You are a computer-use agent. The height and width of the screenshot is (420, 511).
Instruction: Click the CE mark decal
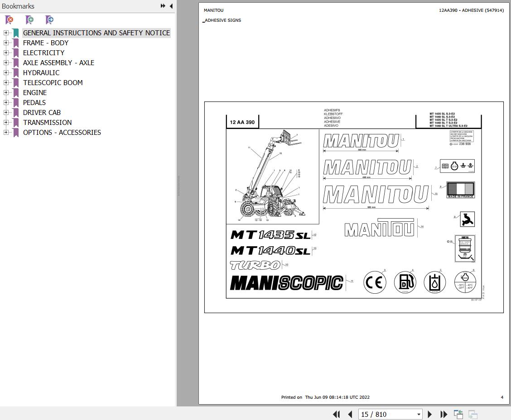(375, 282)
